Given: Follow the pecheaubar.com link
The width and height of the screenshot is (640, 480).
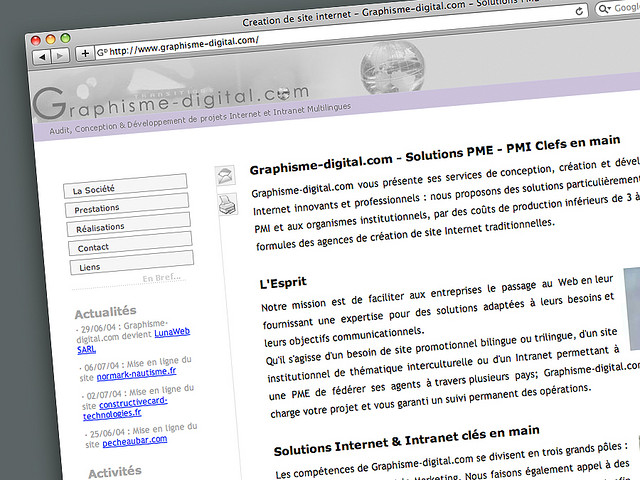Looking at the screenshot, I should pos(135,442).
